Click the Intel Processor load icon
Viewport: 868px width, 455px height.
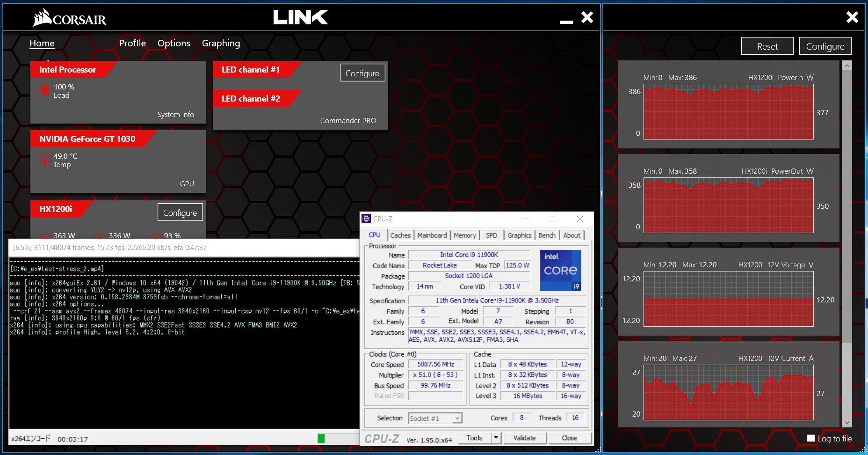[x=45, y=90]
